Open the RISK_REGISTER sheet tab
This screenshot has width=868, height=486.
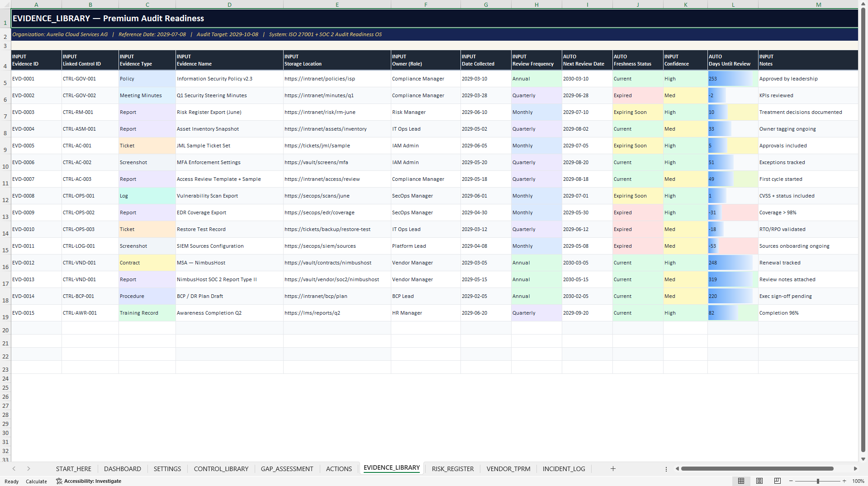(x=453, y=469)
